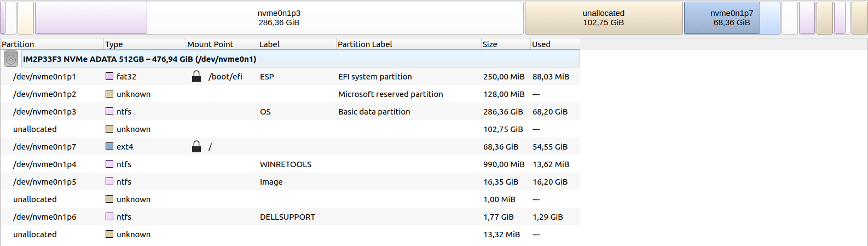Click the disk icon beside IM2P33F3 NVMe ADATA
868x246 pixels.
click(11, 59)
